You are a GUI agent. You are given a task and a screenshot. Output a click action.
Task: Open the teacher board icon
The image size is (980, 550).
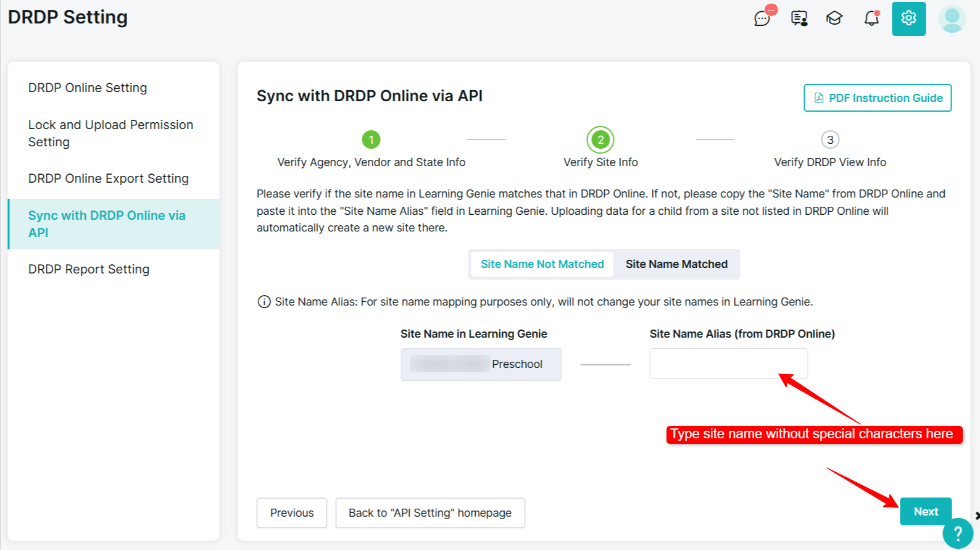[x=799, y=19]
